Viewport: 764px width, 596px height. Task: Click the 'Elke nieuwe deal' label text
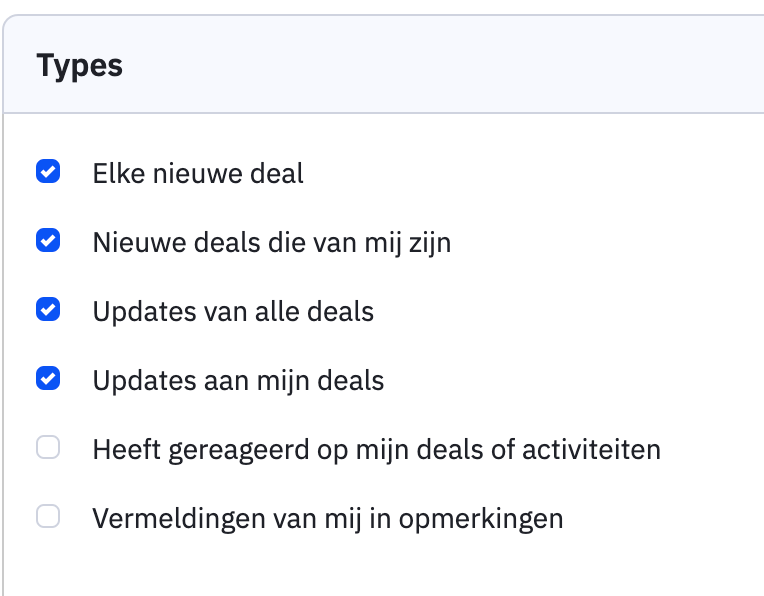point(198,174)
